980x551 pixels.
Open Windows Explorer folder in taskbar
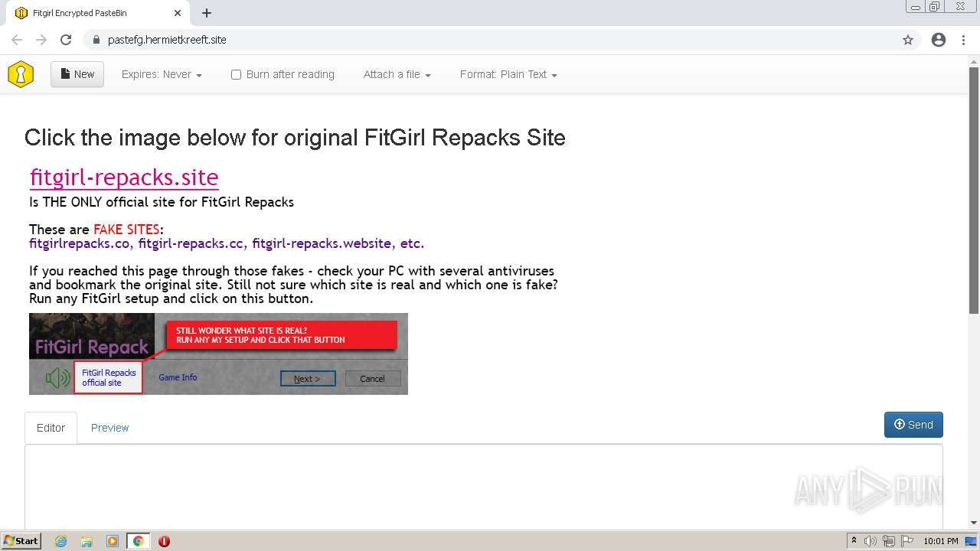[87, 541]
